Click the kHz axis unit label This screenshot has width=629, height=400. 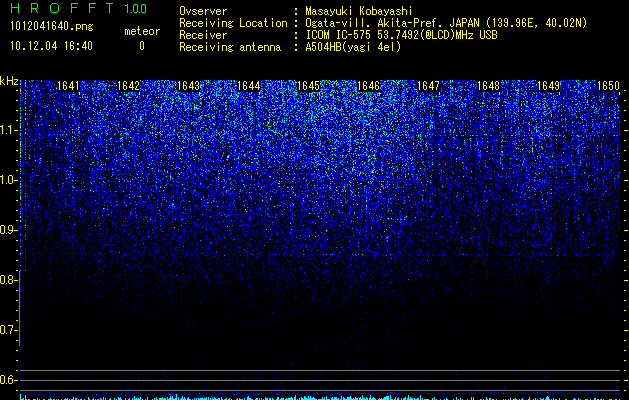pos(9,81)
